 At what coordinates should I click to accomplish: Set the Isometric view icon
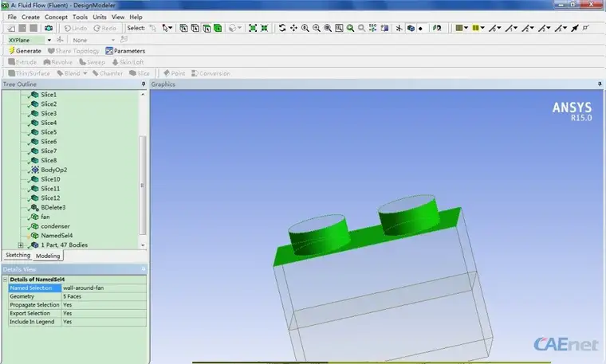point(372,28)
